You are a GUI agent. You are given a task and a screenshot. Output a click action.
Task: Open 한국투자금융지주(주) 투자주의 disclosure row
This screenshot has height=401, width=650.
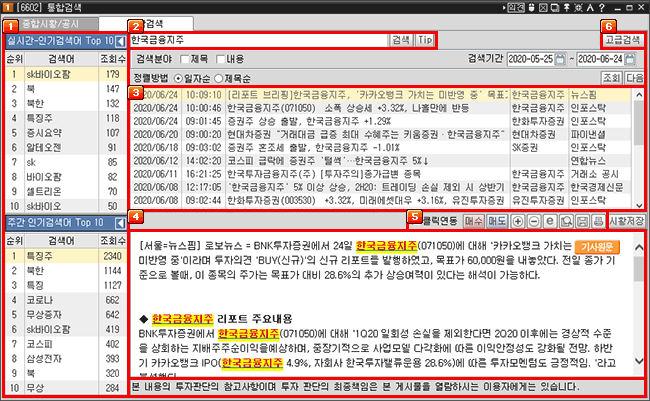coord(381,174)
